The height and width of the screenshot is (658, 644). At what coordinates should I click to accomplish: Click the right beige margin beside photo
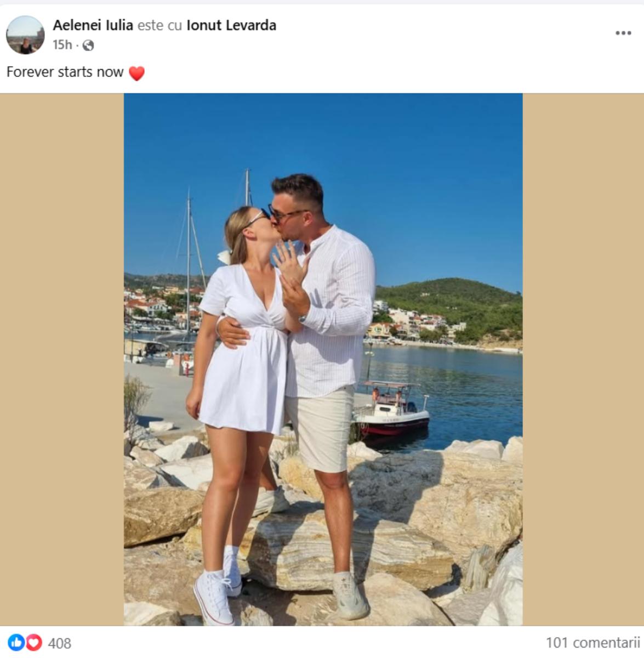click(x=583, y=359)
